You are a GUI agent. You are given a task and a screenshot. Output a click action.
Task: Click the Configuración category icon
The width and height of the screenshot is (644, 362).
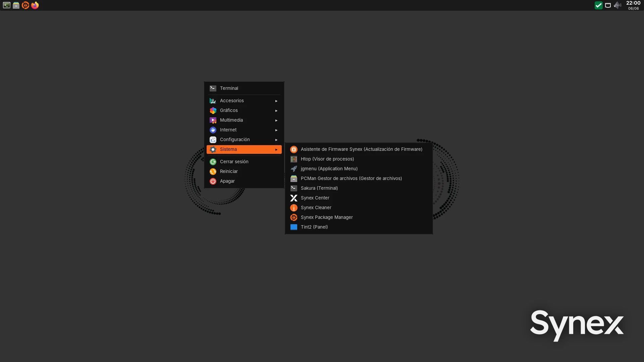coord(213,140)
